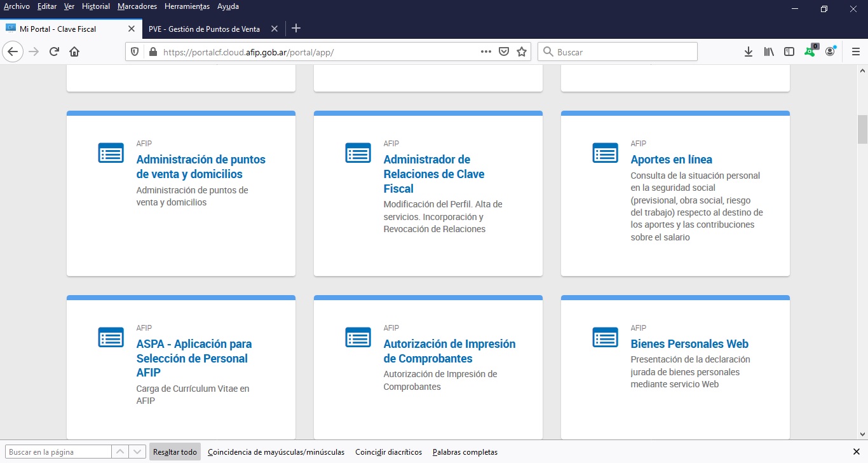This screenshot has height=463, width=868.
Task: Show the sidebar panel
Action: click(x=789, y=52)
